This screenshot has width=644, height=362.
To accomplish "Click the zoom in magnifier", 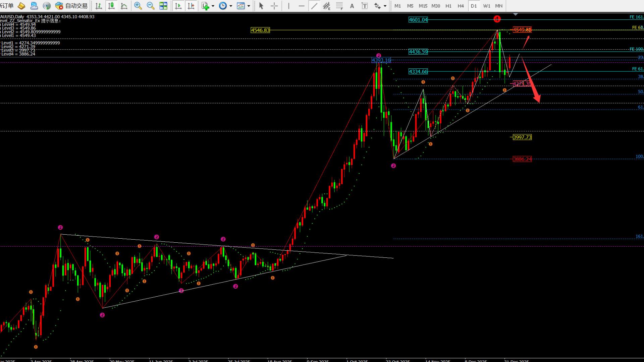I will tap(138, 6).
